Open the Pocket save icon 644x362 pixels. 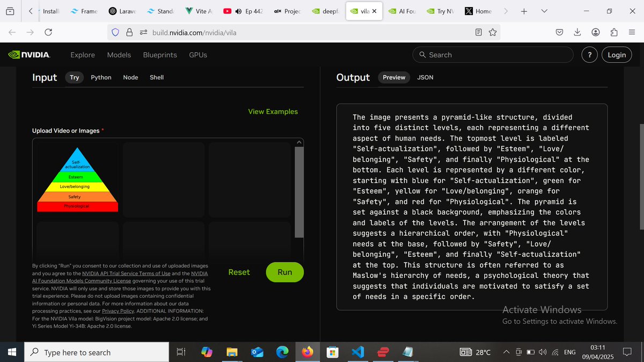[559, 32]
